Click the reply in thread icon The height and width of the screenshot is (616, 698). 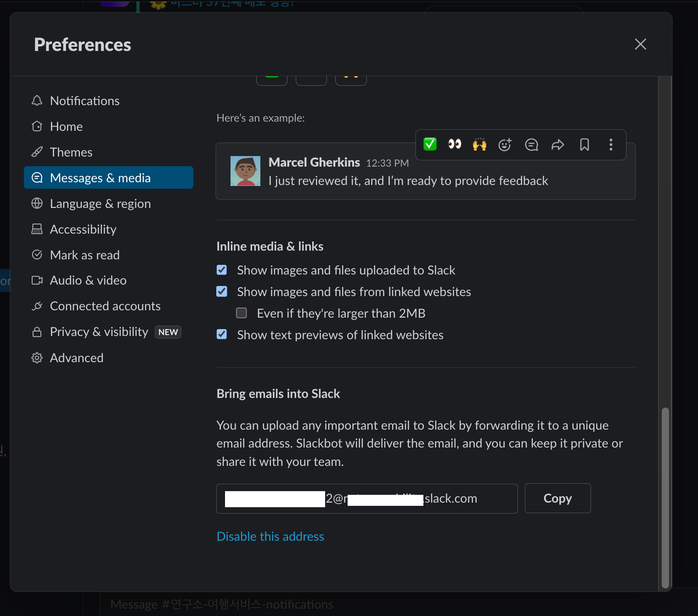coord(531,145)
